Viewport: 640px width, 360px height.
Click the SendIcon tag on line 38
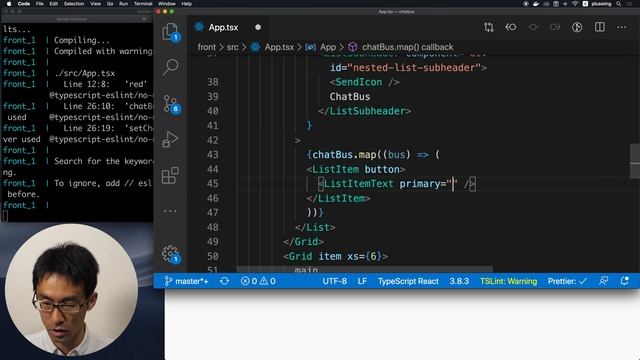coord(364,82)
